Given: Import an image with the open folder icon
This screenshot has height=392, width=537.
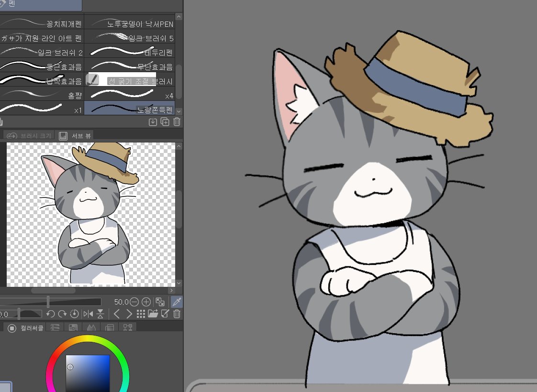Looking at the screenshot, I should [x=153, y=314].
